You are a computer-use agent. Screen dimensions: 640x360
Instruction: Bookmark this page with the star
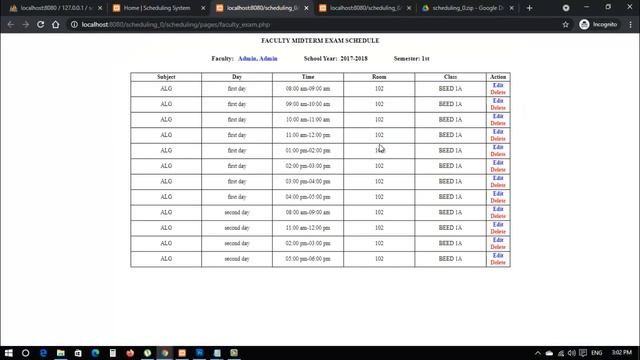click(x=565, y=24)
